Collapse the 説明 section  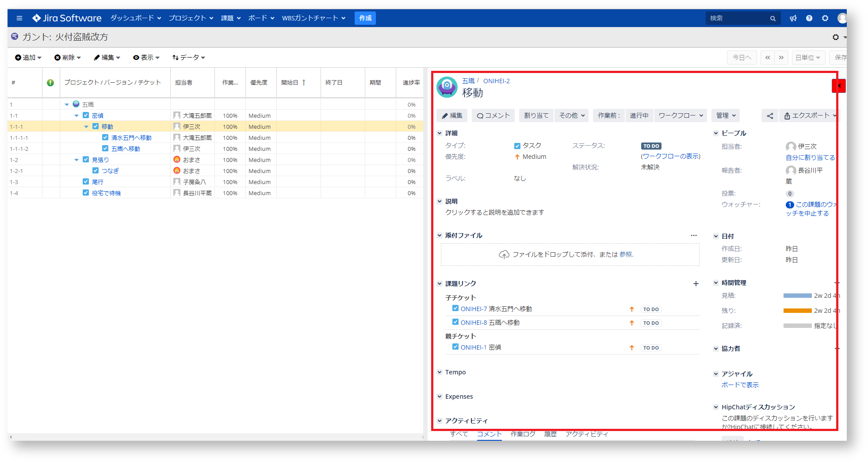click(x=440, y=201)
